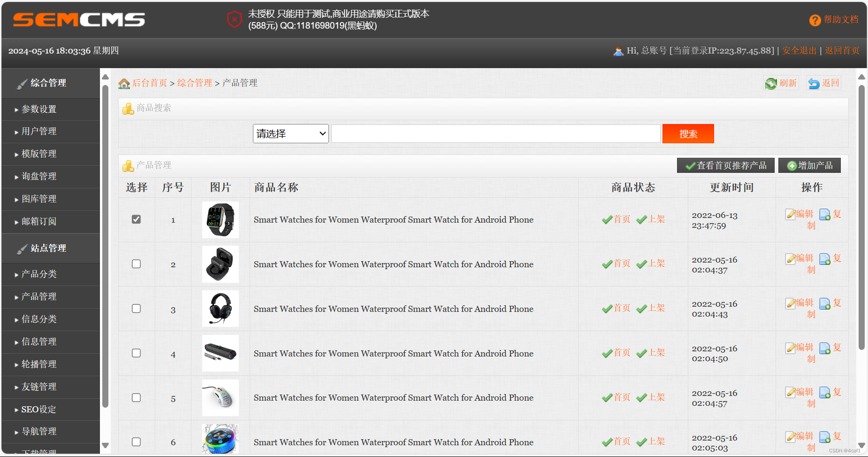Open 产品分类 in the sidebar

click(39, 274)
